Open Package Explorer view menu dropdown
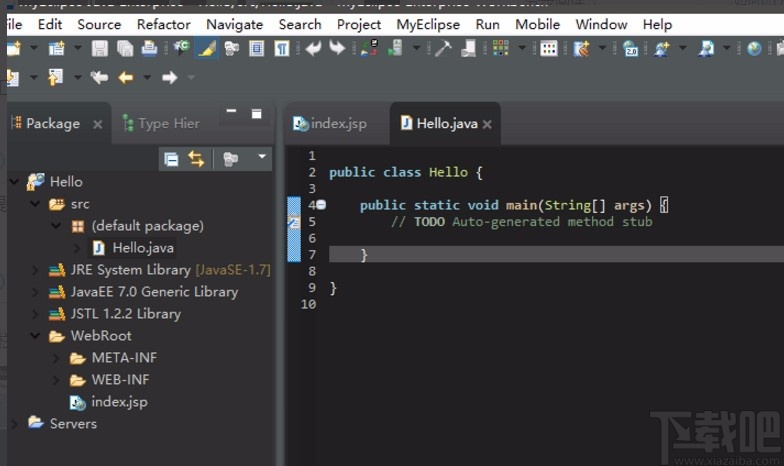The height and width of the screenshot is (466, 784). pyautogui.click(x=263, y=157)
